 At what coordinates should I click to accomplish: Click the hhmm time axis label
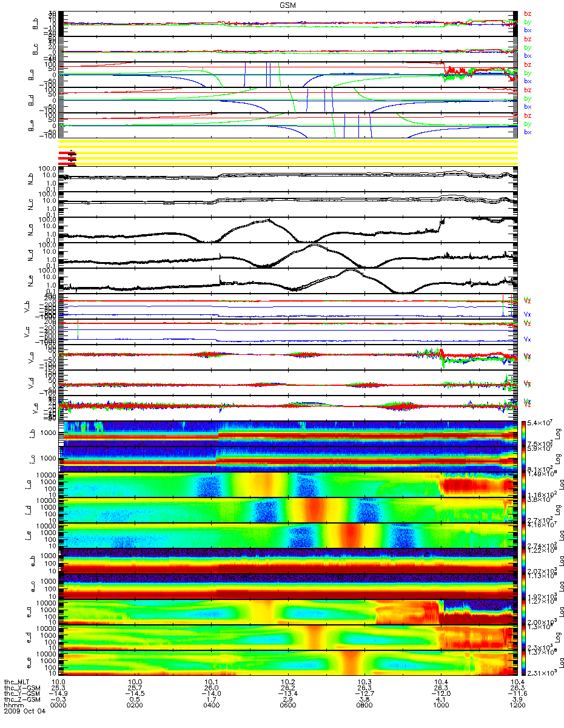click(14, 707)
